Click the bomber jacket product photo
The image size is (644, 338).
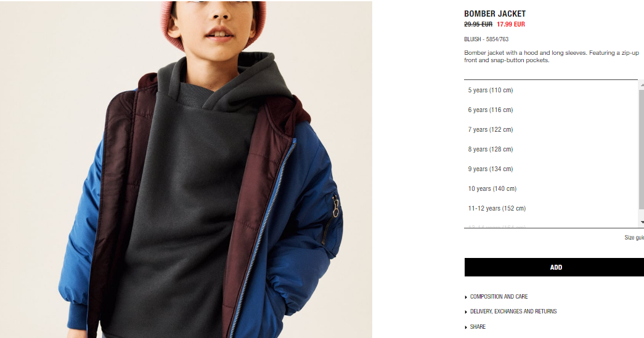coord(186,169)
